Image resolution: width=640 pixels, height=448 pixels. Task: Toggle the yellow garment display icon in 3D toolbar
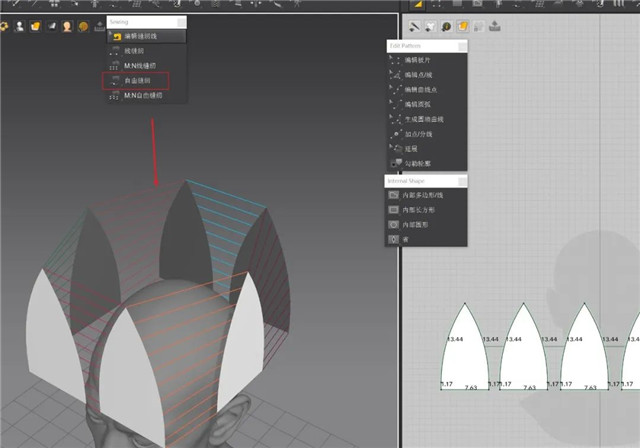pos(34,26)
